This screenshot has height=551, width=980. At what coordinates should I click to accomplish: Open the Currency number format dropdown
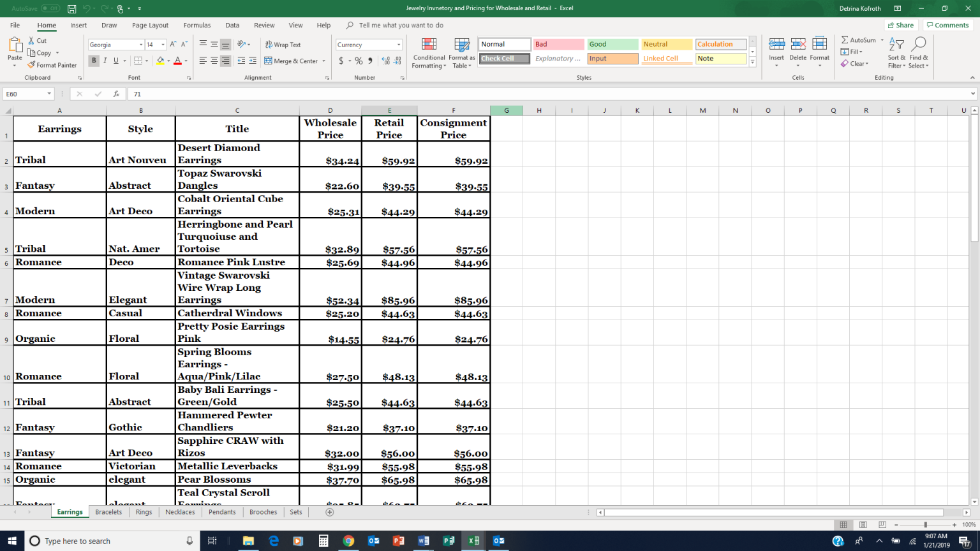tap(399, 45)
